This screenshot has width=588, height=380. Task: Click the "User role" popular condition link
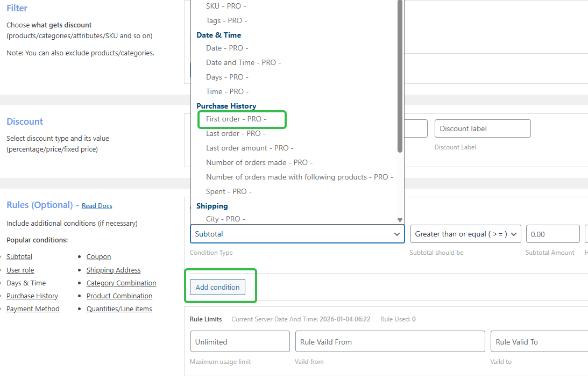[20, 270]
